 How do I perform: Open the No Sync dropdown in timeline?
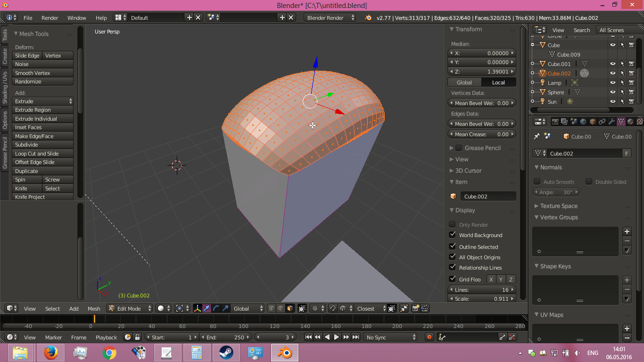click(390, 337)
